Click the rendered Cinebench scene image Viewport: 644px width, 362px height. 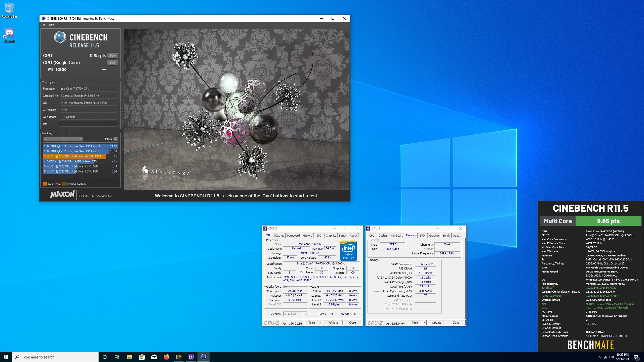point(236,109)
